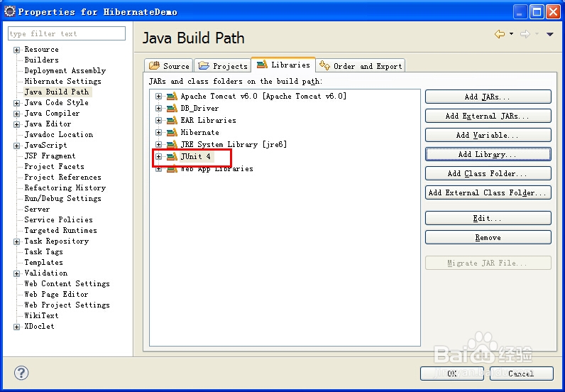Open the view menu triangle icon

tap(550, 34)
